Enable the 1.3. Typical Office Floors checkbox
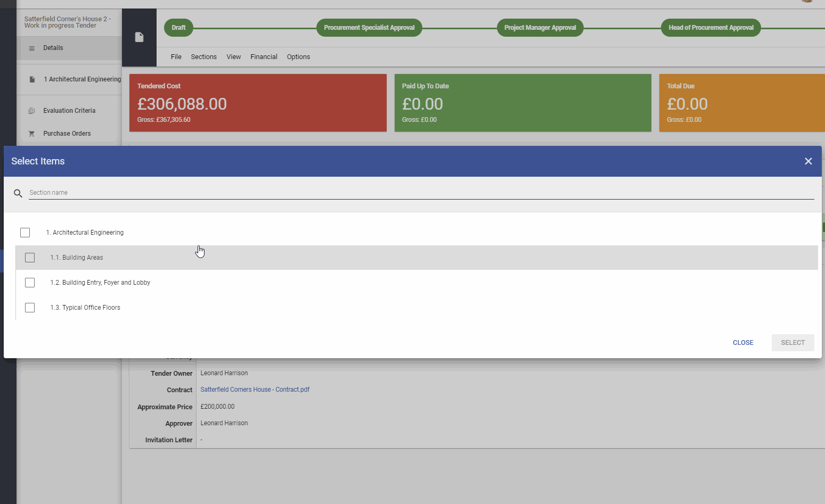The height and width of the screenshot is (504, 825). click(30, 308)
